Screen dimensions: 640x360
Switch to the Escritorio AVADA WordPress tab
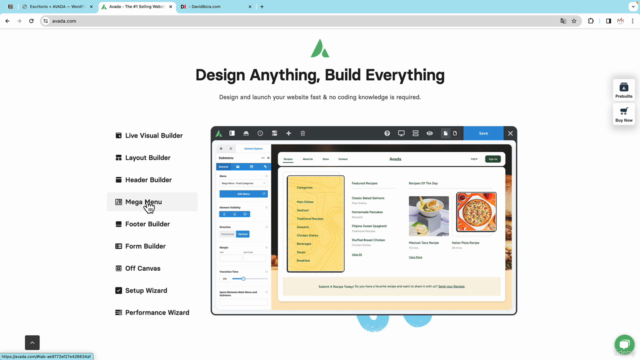click(x=57, y=7)
